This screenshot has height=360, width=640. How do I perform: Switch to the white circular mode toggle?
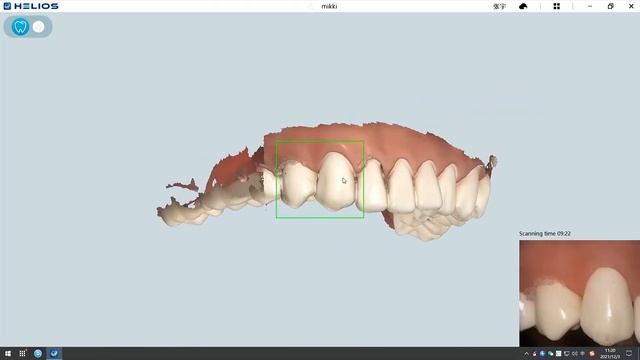[x=38, y=27]
